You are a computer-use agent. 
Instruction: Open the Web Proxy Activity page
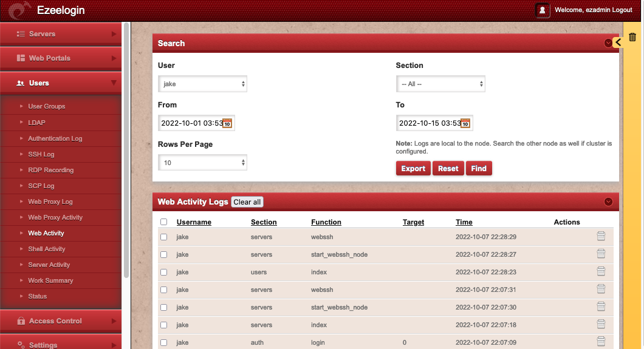point(55,217)
